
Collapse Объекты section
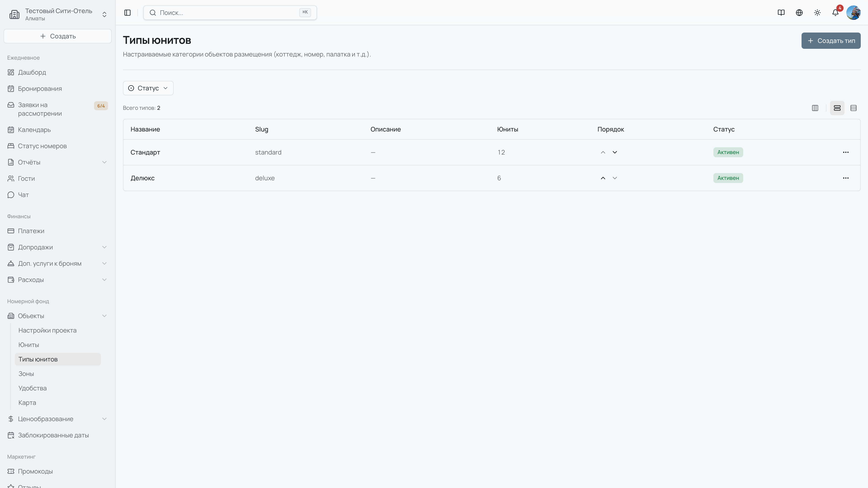click(58, 316)
